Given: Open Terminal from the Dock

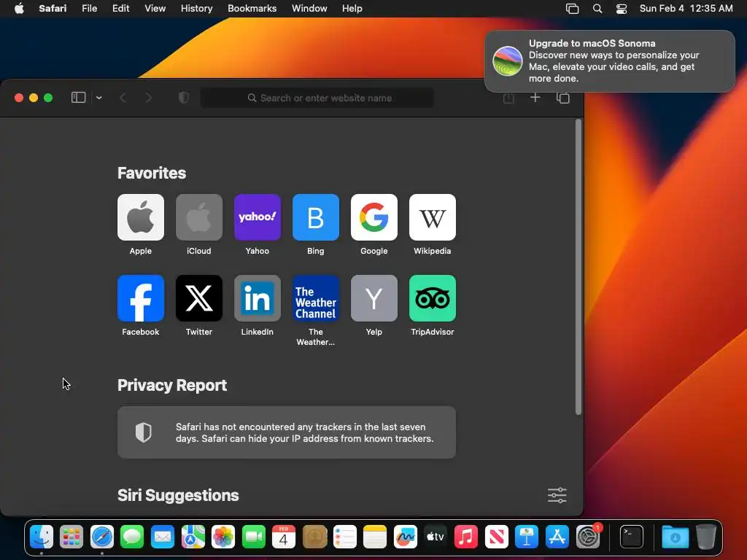Looking at the screenshot, I should click(631, 537).
